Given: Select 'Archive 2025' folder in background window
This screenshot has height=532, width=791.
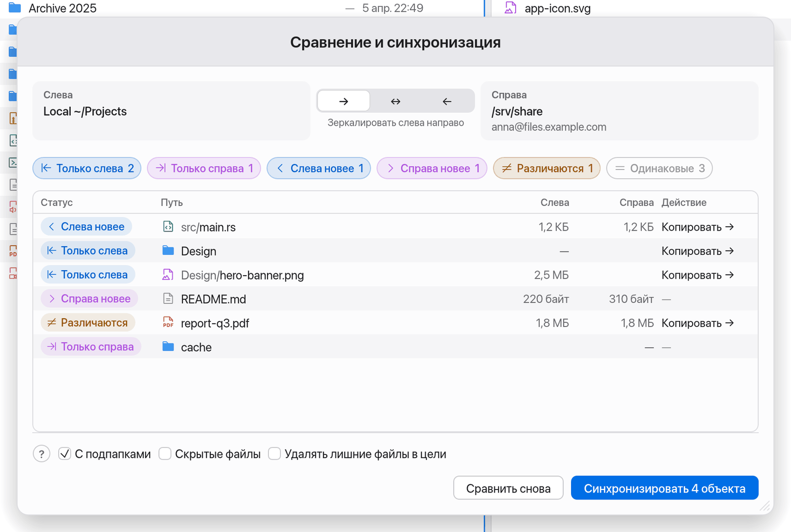Looking at the screenshot, I should point(63,8).
